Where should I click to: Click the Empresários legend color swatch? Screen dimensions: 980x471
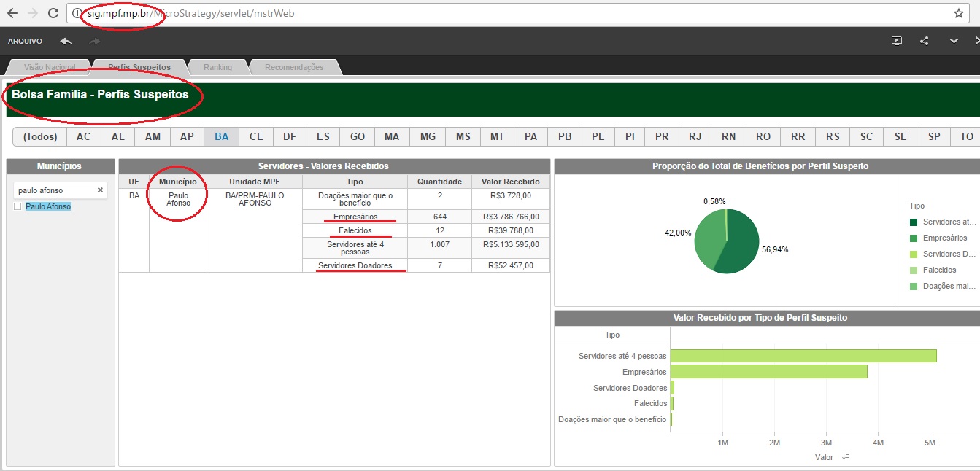coord(914,238)
